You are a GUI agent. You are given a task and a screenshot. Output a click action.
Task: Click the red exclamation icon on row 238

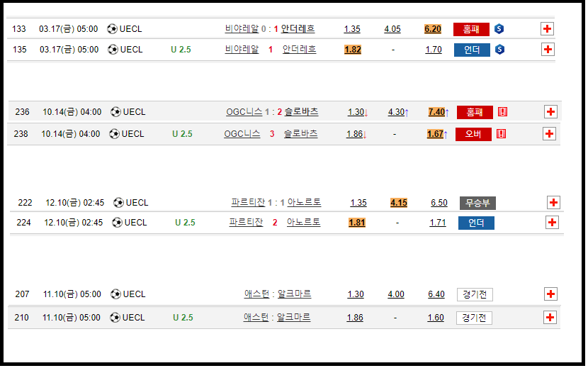501,133
